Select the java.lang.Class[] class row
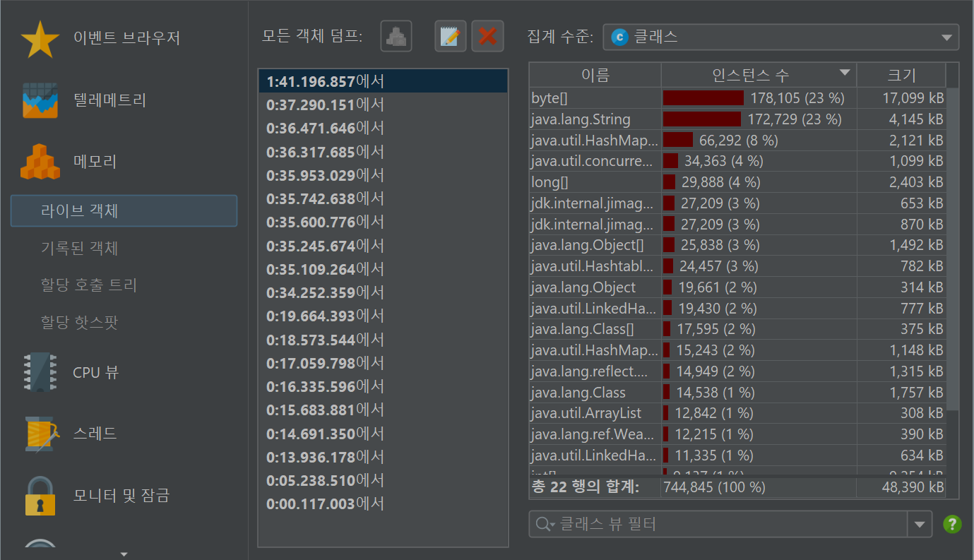This screenshot has height=560, width=974. pyautogui.click(x=737, y=329)
